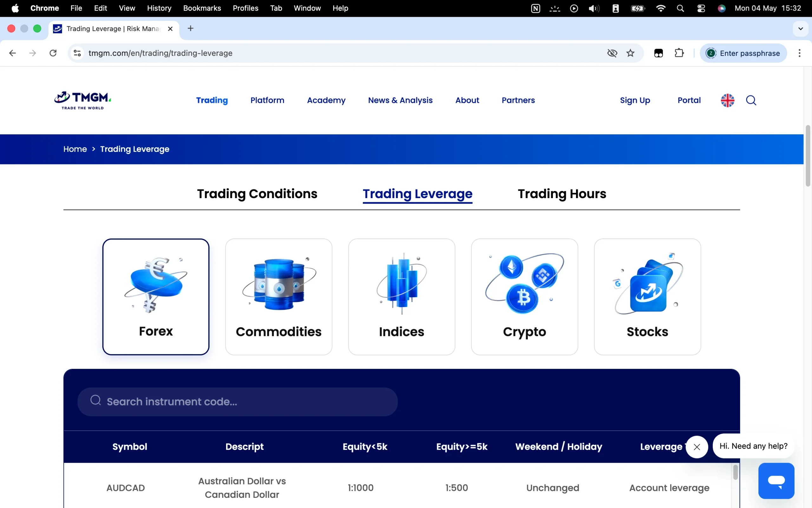This screenshot has height=508, width=812.
Task: Click the Enter passphrase profile button
Action: [x=743, y=53]
